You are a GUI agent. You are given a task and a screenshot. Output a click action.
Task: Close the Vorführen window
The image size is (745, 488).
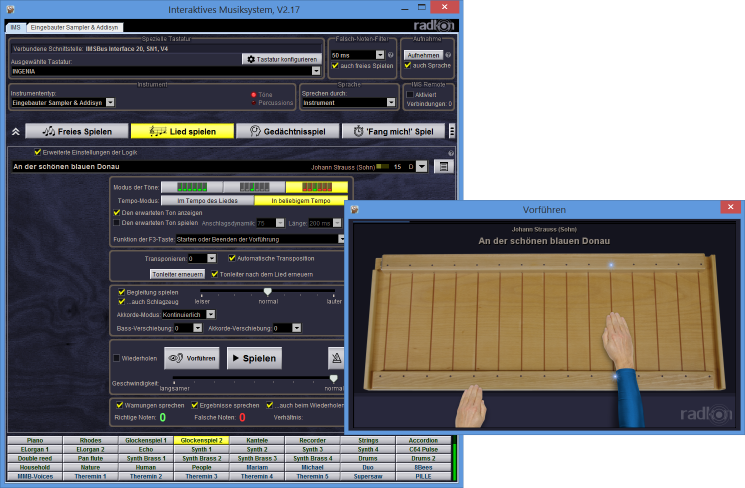tap(730, 207)
